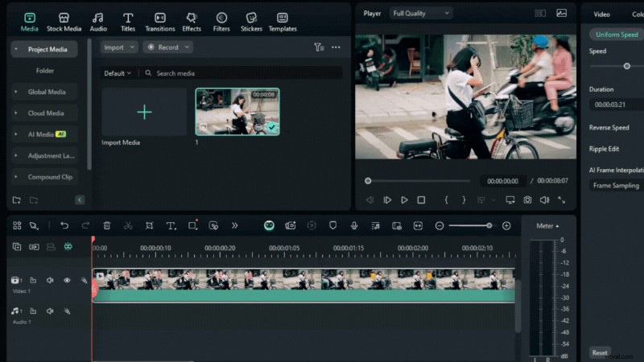Set mark out point in the player
644x362 pixels.
464,200
